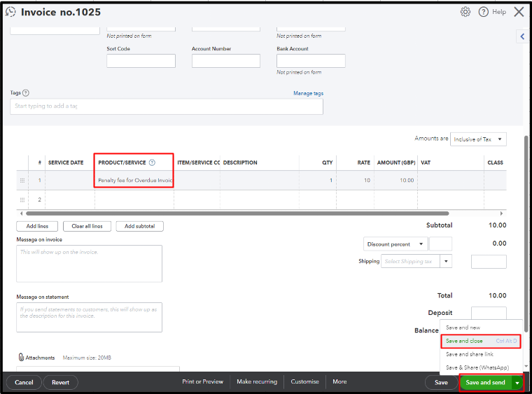
Task: Click the Account Number input field
Action: point(226,61)
